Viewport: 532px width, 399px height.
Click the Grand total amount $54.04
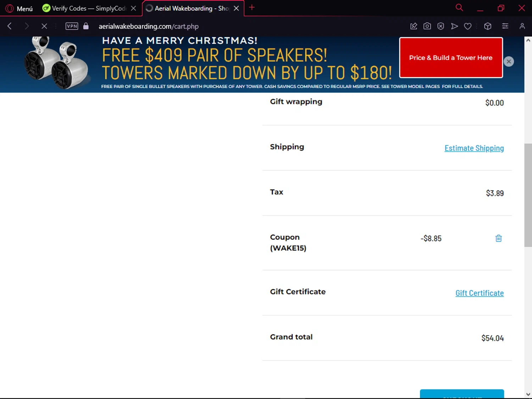pos(492,338)
